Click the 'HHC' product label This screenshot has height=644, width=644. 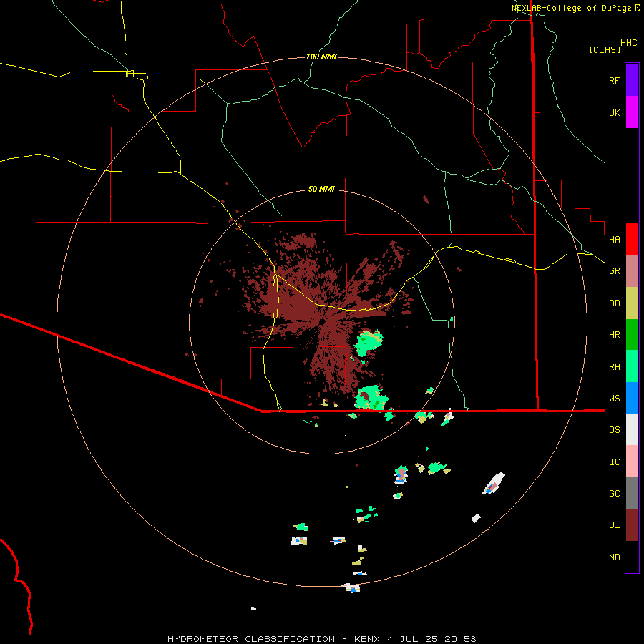point(629,43)
